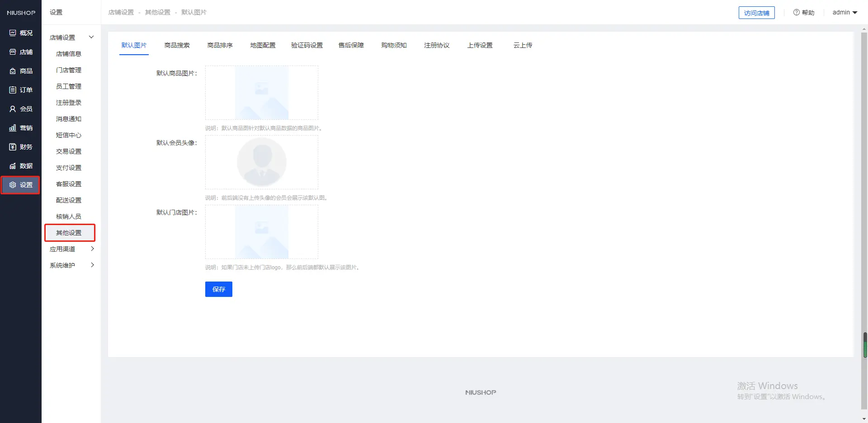Viewport: 868px width, 423px height.
Task: Open Orders (订单) icon in sidebar
Action: click(13, 90)
